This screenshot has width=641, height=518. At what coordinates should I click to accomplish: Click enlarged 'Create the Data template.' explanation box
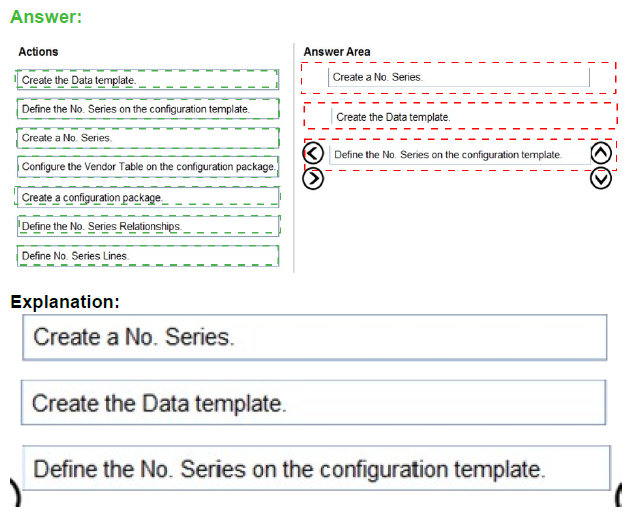[x=314, y=404]
